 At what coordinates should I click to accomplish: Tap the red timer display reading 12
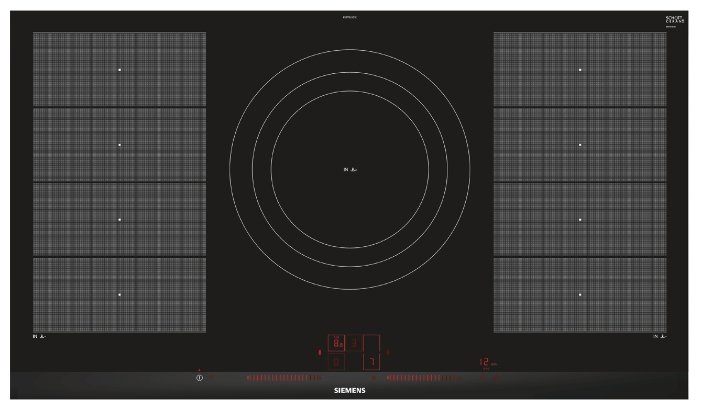485,362
